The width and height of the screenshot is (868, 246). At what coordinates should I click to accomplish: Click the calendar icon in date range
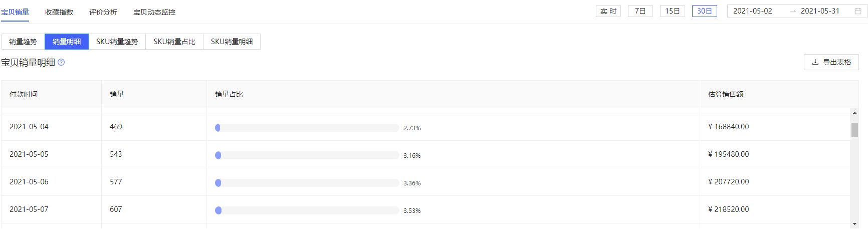click(x=857, y=11)
